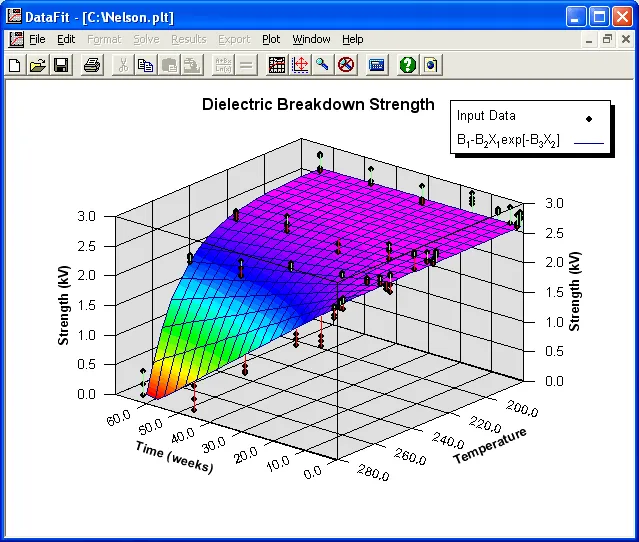Click the 'DataFit - [C:\Nelson.plt]' title text
This screenshot has height=542, width=639.
(x=100, y=17)
